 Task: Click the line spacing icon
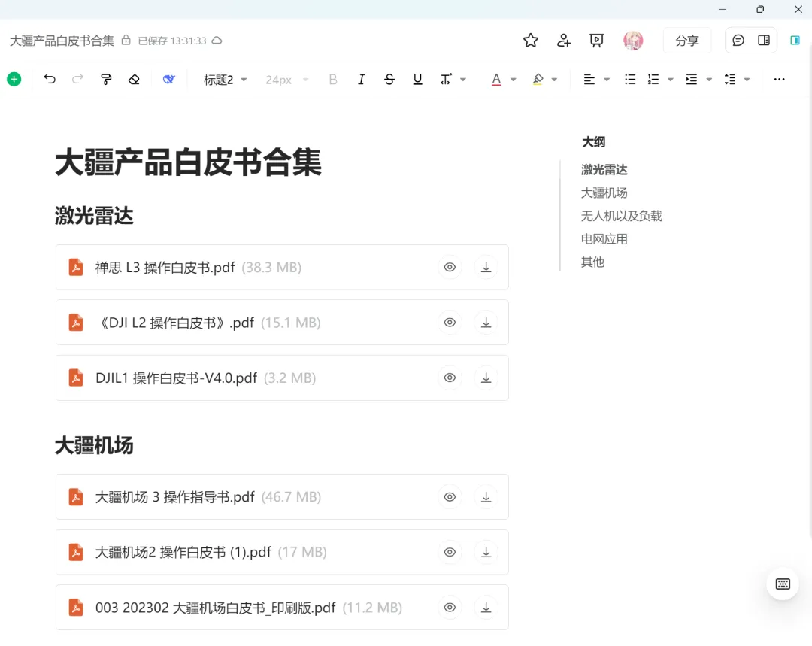[x=729, y=79]
